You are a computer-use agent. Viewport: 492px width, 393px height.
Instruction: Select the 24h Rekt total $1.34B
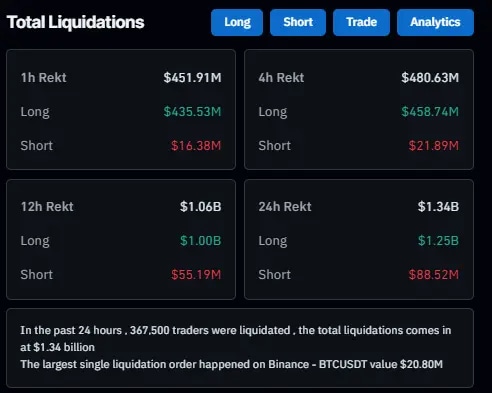click(438, 207)
